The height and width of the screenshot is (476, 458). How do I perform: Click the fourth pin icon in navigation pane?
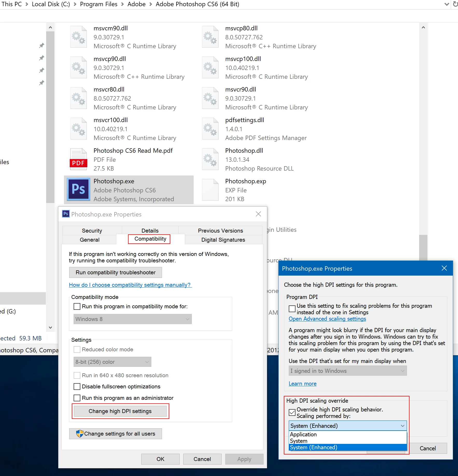point(41,83)
